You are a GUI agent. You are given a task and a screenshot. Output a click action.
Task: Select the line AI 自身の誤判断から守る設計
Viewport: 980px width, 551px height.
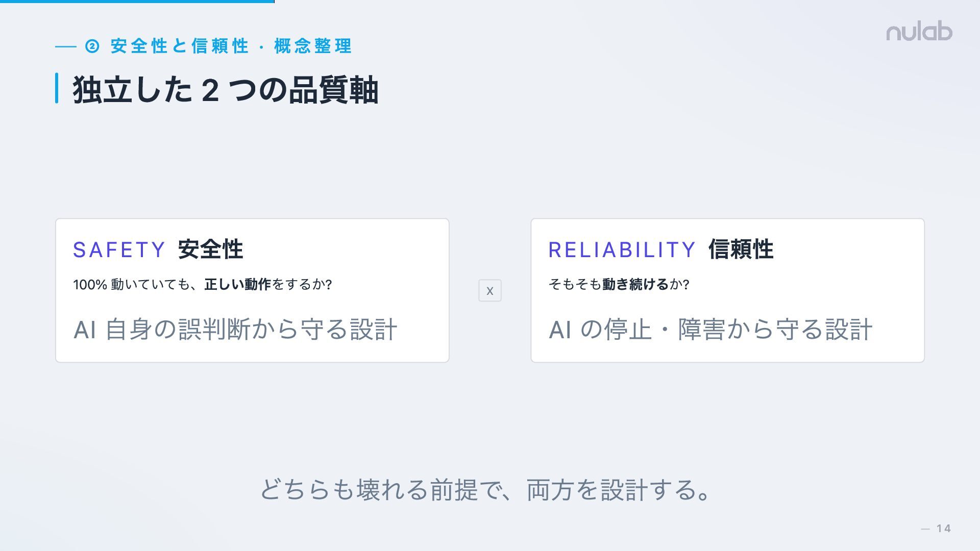(x=235, y=329)
